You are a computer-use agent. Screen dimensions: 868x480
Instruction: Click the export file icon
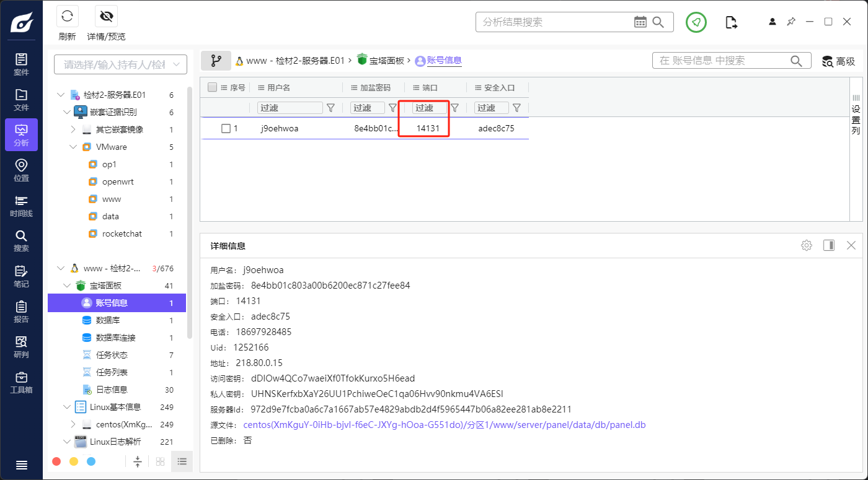tap(732, 22)
